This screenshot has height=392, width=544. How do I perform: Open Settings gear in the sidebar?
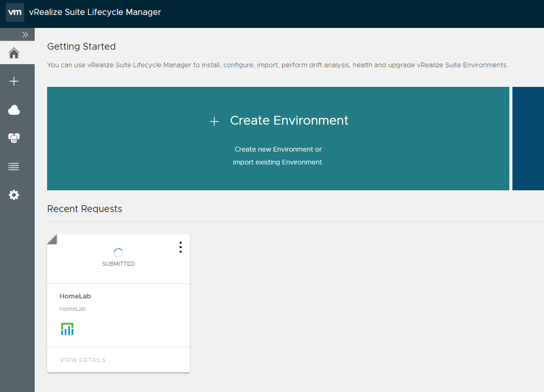point(14,195)
